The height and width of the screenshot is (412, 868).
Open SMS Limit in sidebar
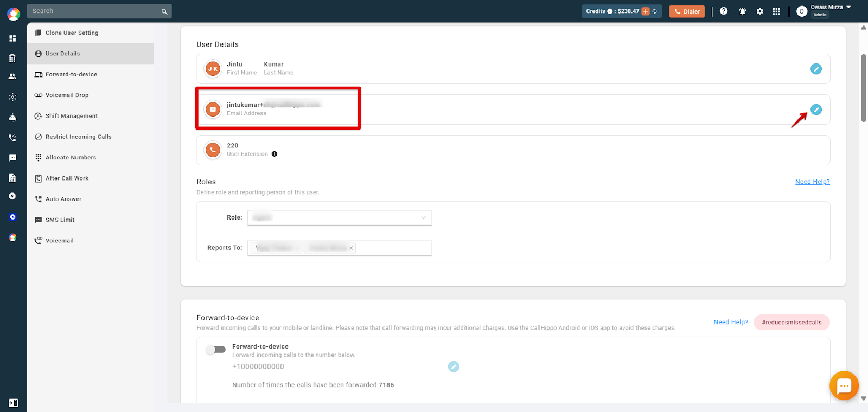(x=91, y=220)
